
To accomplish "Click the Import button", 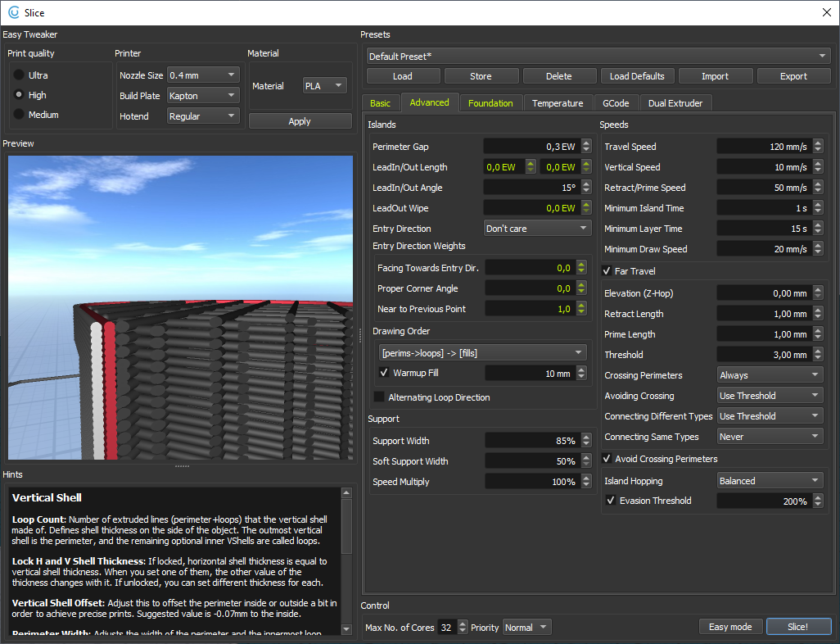I will [716, 76].
